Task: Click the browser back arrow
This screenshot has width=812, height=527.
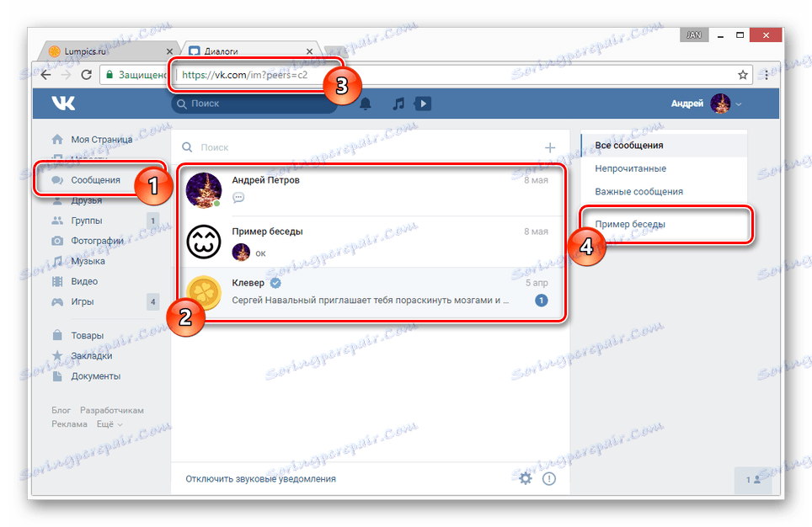Action: pos(46,75)
